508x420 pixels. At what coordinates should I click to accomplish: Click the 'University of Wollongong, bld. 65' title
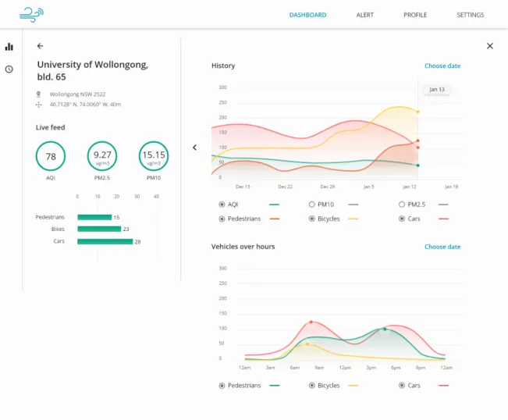[x=93, y=70]
